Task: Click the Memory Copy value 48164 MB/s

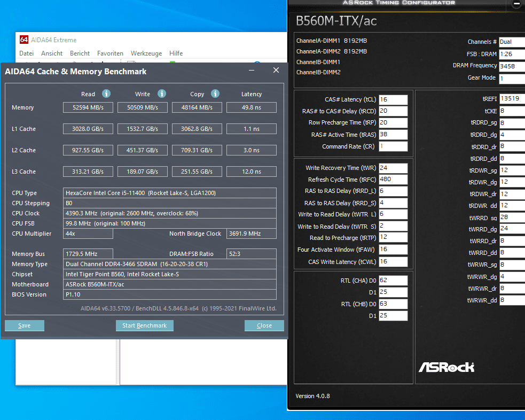Action: (x=197, y=107)
